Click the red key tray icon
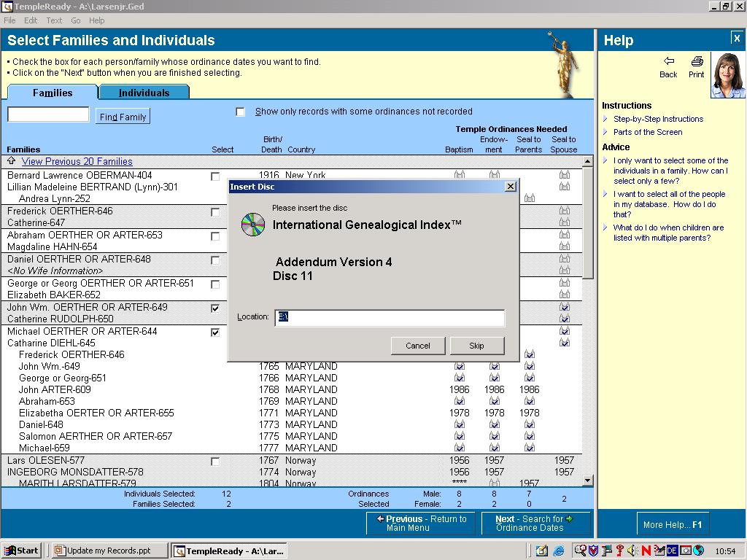Screen dimensions: 747x560 (619, 551)
